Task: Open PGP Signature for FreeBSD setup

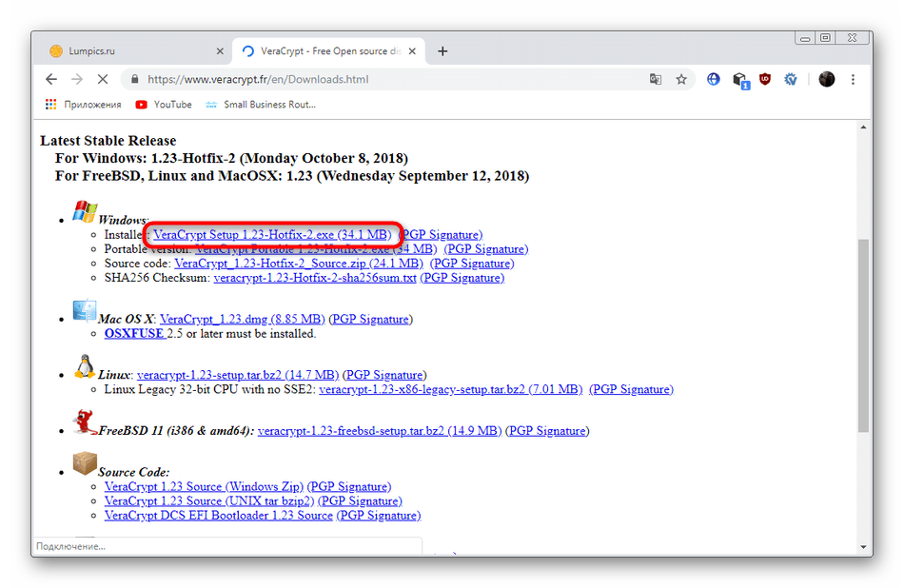Action: (547, 431)
